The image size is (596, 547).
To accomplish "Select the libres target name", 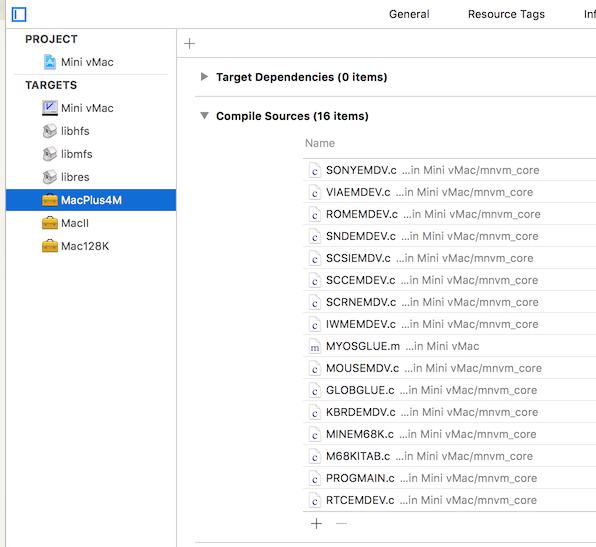I will (x=75, y=177).
